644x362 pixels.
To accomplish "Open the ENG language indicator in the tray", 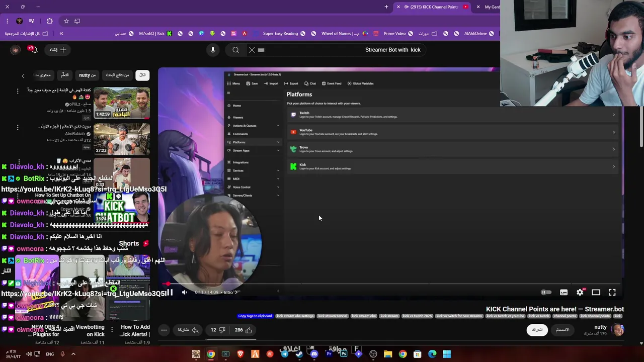I will coord(50,354).
